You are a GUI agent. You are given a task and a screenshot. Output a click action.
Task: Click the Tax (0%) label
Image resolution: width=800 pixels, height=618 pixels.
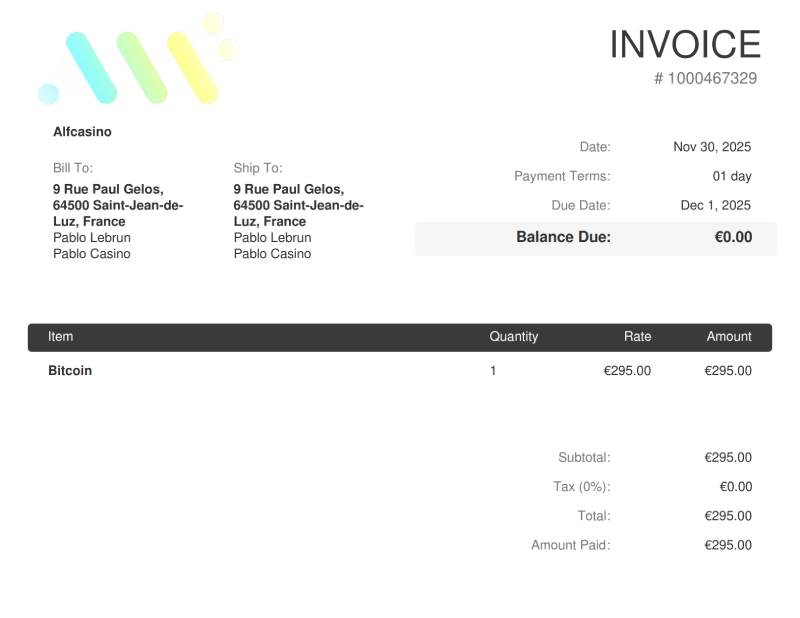pos(581,487)
